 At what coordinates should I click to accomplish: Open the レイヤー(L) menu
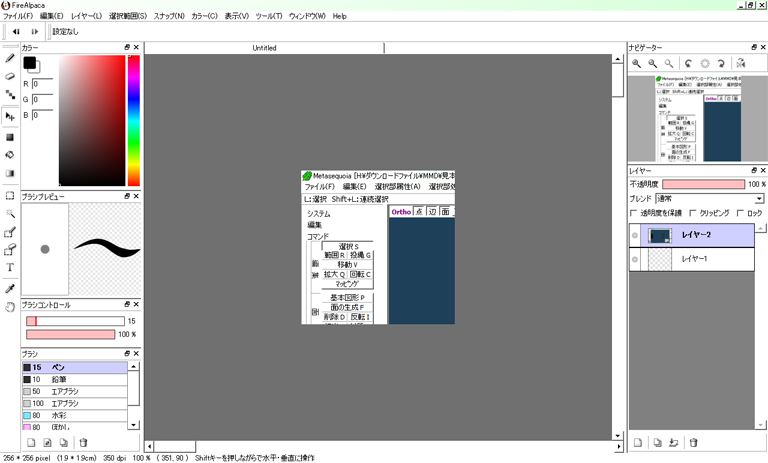(86, 16)
